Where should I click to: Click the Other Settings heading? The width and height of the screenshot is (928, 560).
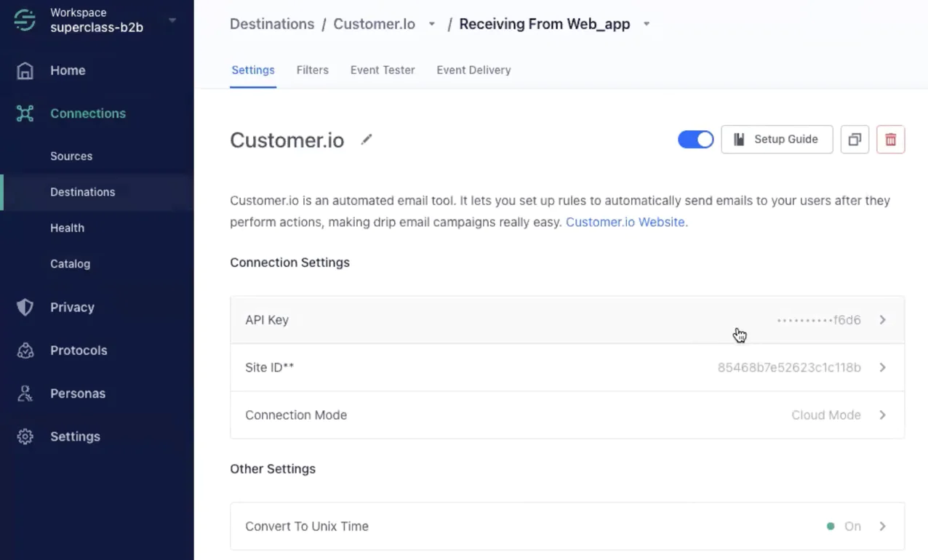tap(273, 469)
